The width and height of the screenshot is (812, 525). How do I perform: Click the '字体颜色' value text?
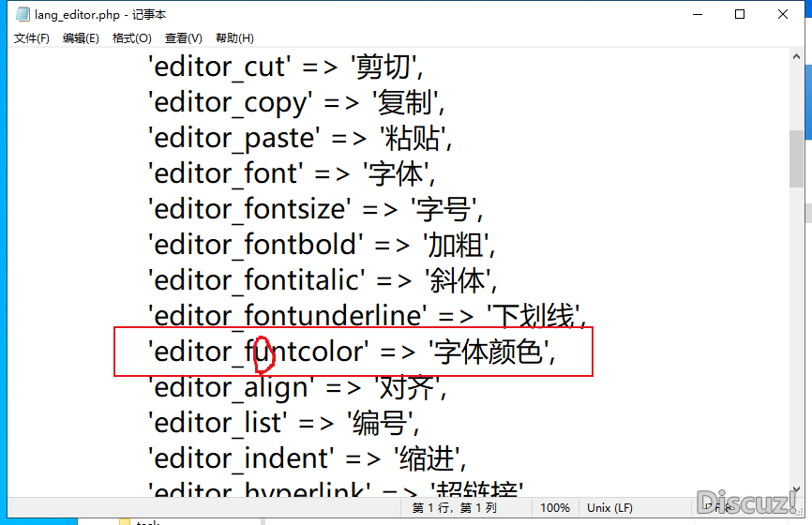pos(488,352)
